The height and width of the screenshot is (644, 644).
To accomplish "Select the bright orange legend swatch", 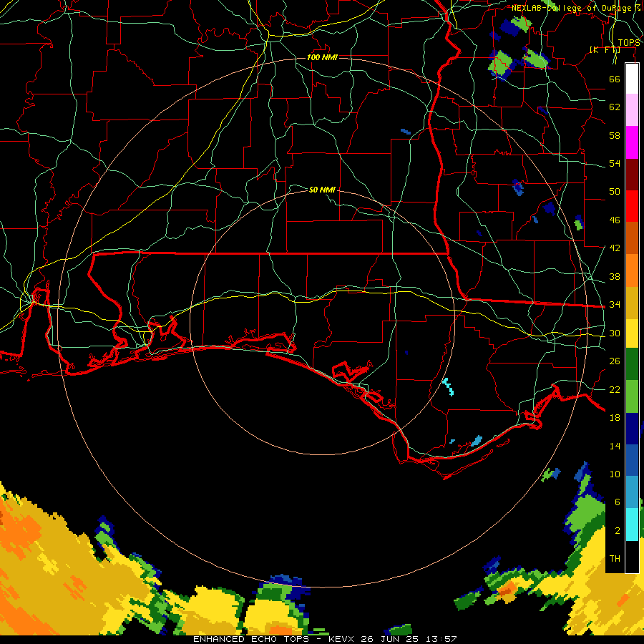I will pos(632,270).
